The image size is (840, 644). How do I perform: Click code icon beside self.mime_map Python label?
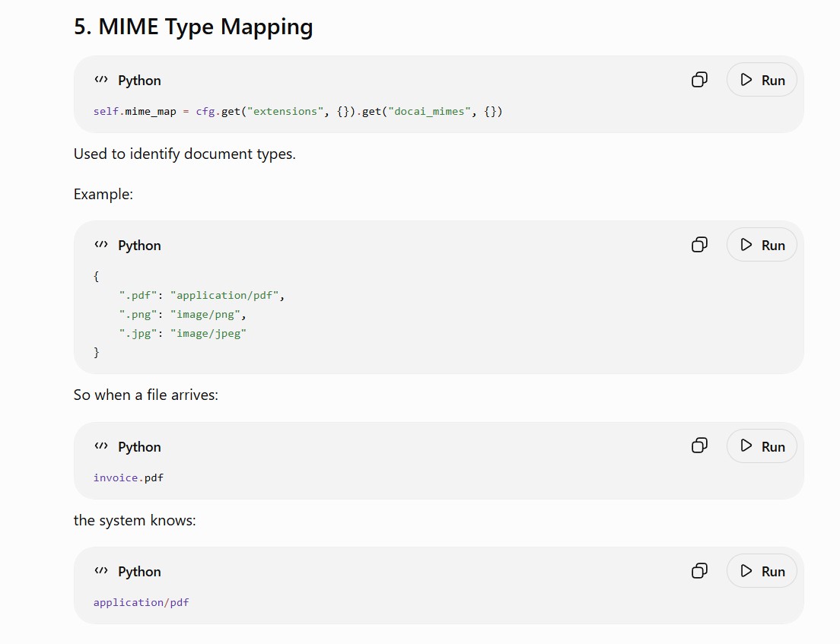pos(100,80)
